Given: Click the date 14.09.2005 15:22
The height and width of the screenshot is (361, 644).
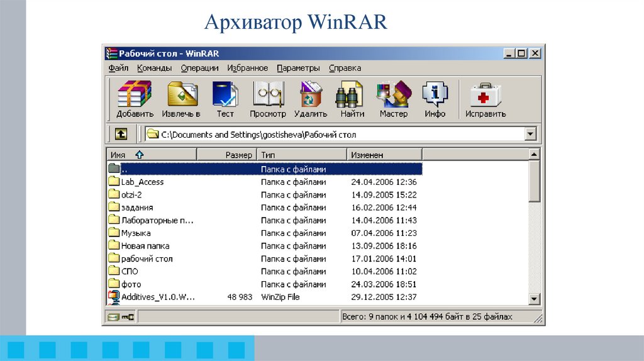Looking at the screenshot, I should click(x=384, y=195).
